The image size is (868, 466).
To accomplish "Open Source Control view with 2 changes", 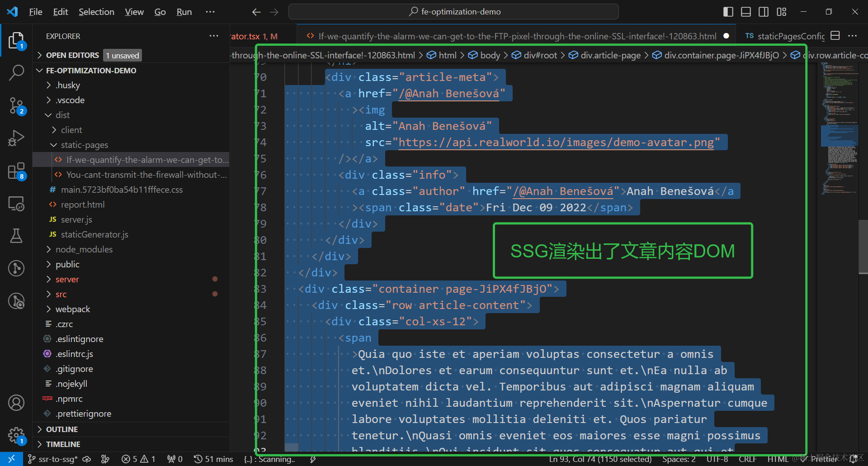I will (16, 106).
